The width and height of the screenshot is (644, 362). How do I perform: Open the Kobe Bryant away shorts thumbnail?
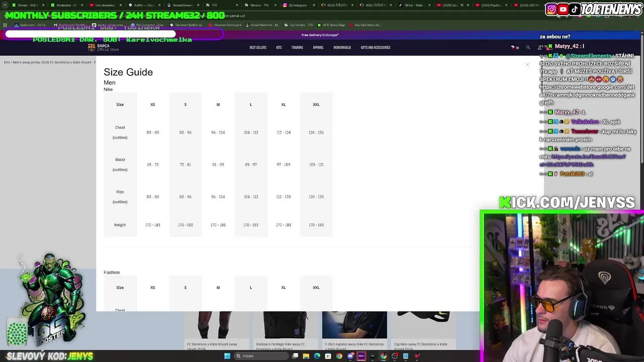(x=216, y=325)
